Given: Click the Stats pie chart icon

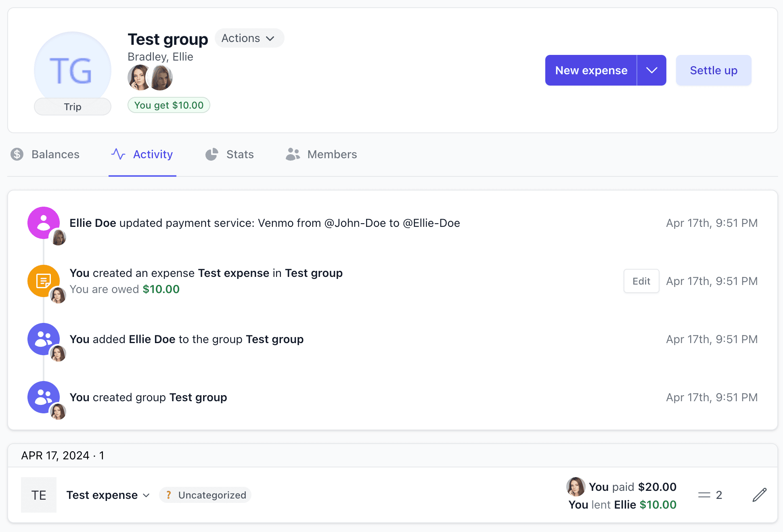Looking at the screenshot, I should [x=211, y=154].
